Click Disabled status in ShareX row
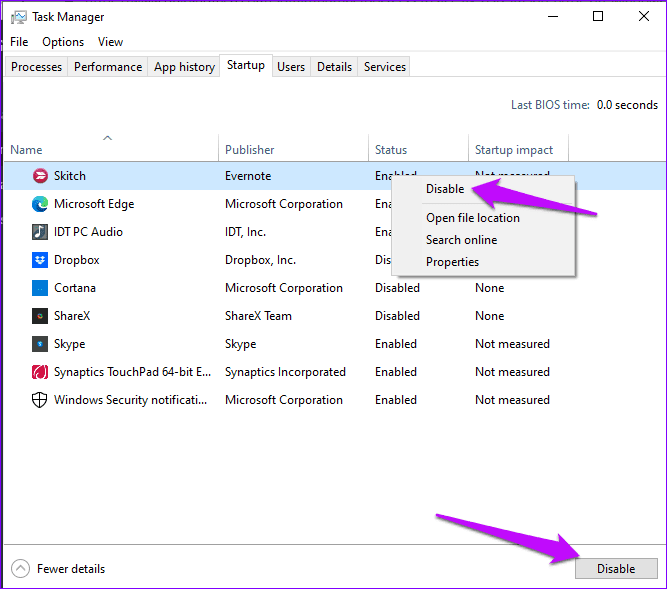The image size is (667, 589). pos(397,316)
